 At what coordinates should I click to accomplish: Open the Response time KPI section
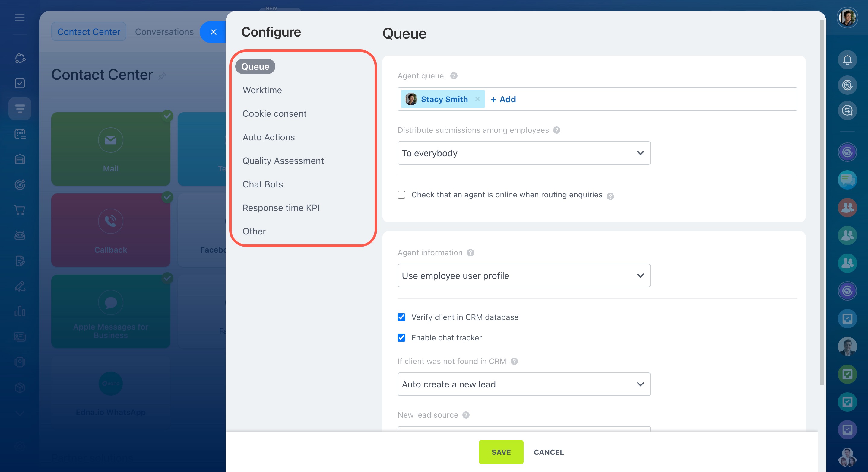click(x=281, y=208)
